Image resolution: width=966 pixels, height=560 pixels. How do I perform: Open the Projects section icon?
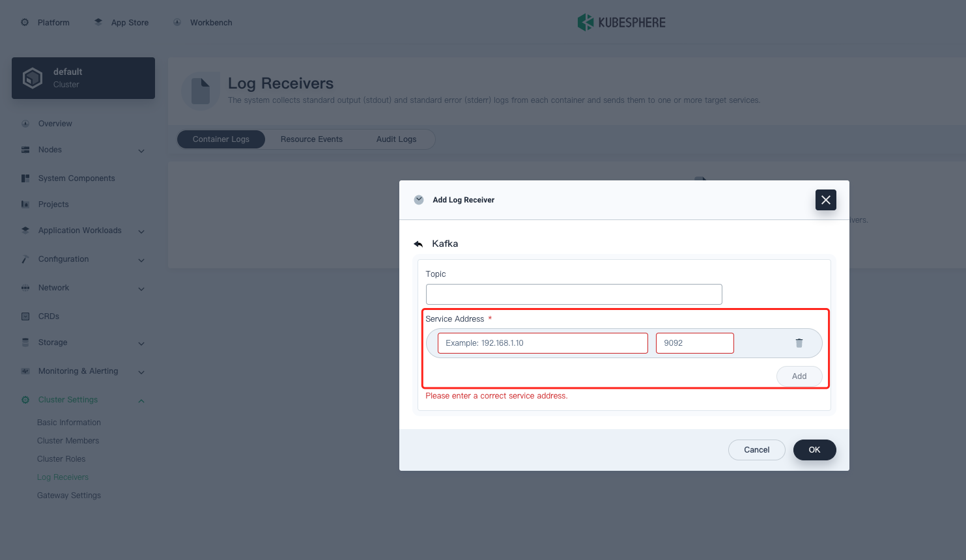pyautogui.click(x=25, y=204)
